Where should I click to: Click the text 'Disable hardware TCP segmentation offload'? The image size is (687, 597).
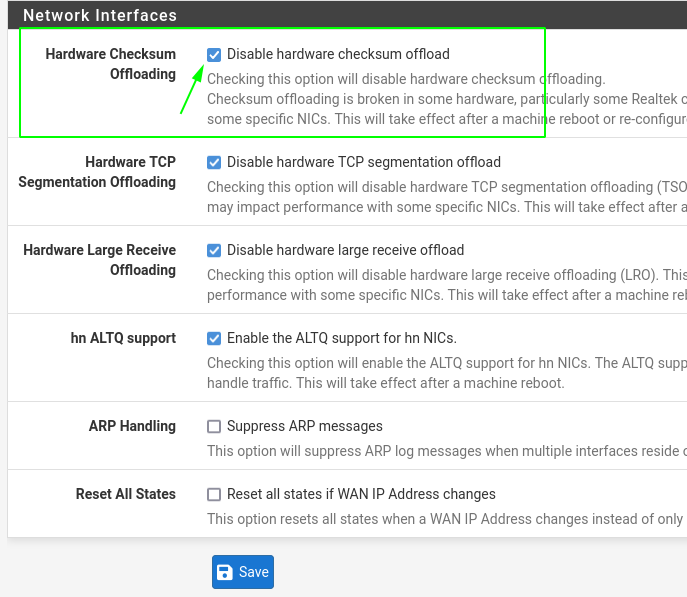click(x=364, y=162)
